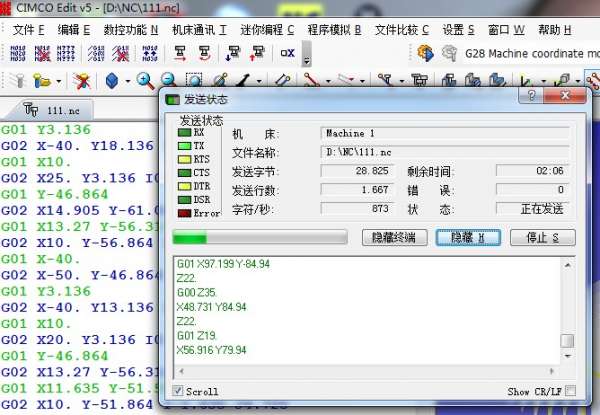Click the 状态 field showing 正在发送

click(532, 209)
